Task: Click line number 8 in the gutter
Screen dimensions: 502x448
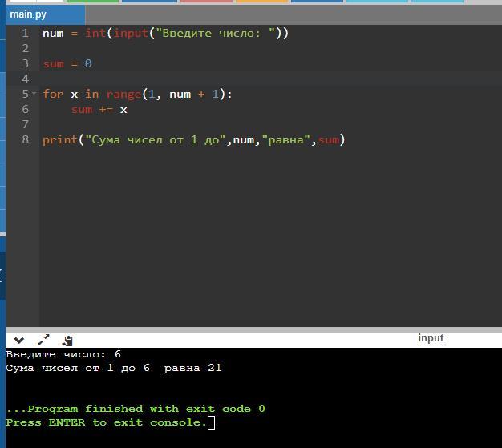Action: pos(26,139)
